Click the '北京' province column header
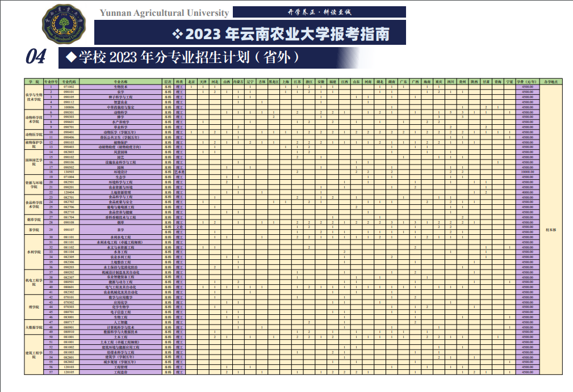 [191, 82]
